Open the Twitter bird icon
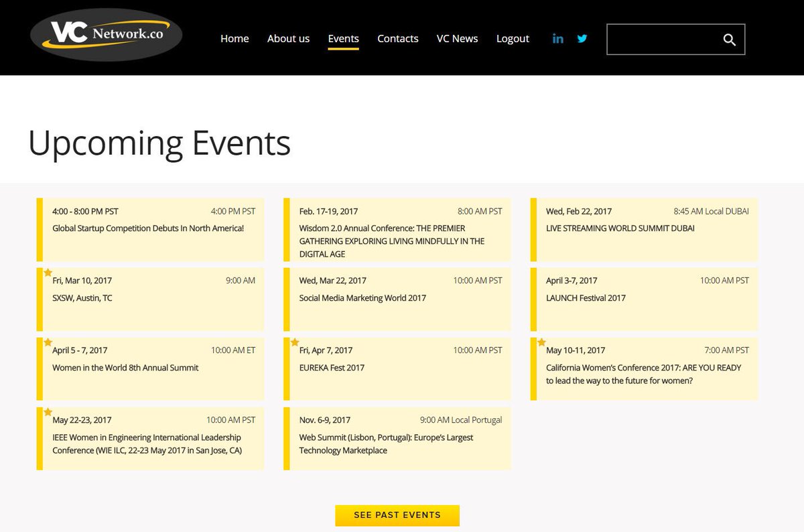The width and height of the screenshot is (804, 532). (x=582, y=38)
